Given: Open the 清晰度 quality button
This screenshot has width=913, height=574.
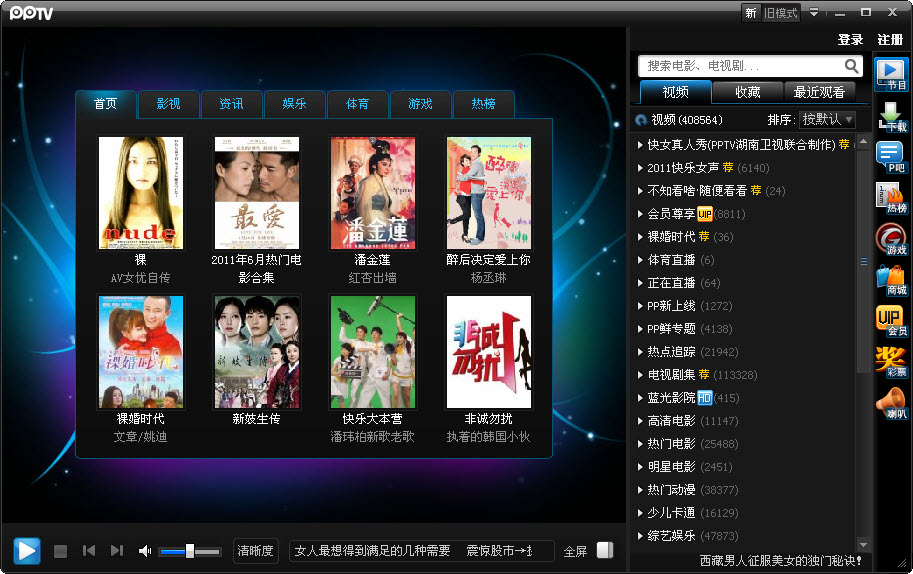Looking at the screenshot, I should pyautogui.click(x=256, y=551).
